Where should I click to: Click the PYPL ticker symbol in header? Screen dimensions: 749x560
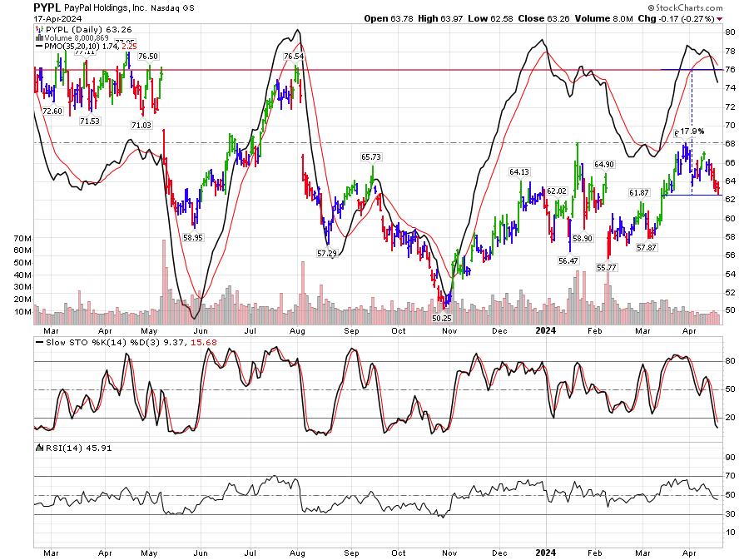click(47, 7)
